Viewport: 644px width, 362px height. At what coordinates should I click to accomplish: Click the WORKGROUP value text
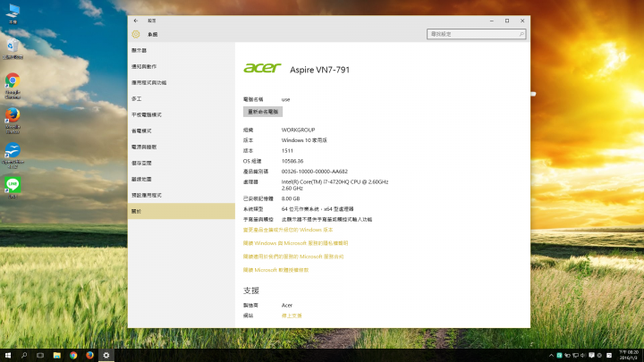click(x=298, y=130)
